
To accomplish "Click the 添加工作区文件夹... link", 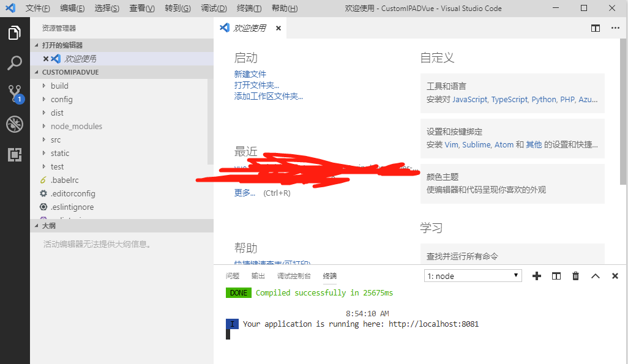I will coord(268,96).
